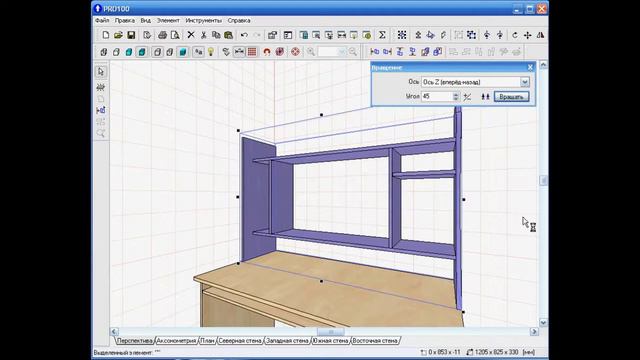The image size is (640, 360).
Task: Click the rotate arrow icon on the top toolbar
Action: click(515, 35)
